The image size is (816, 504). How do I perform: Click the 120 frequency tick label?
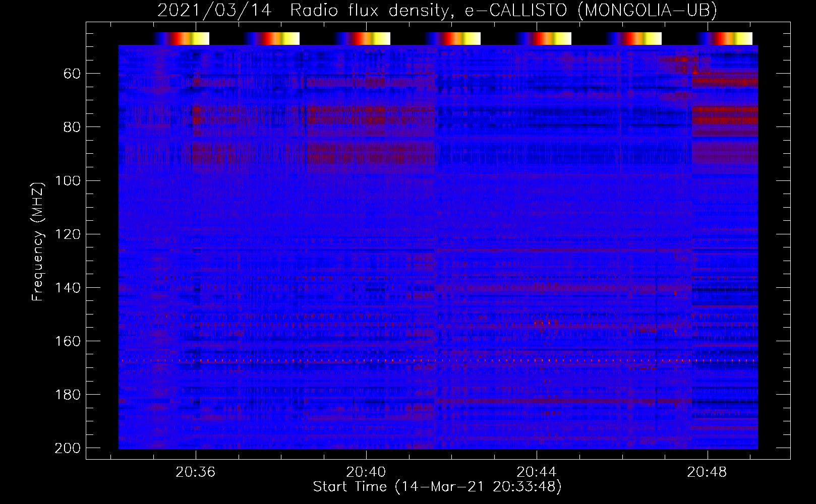68,234
